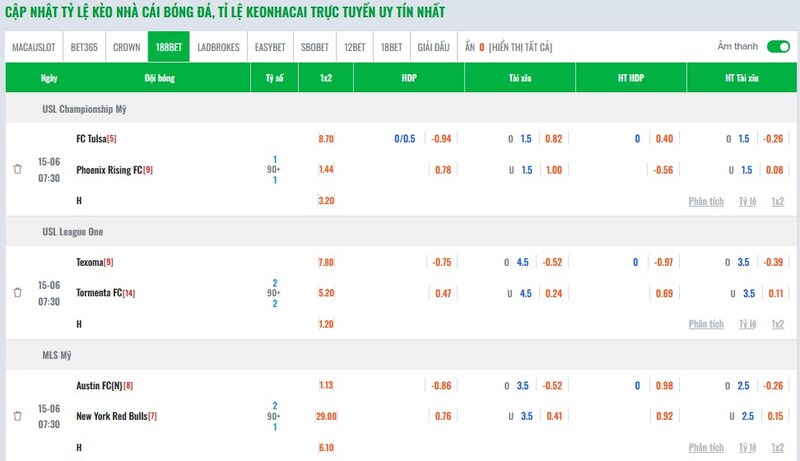Screen dimensions: 800x461
Task: Switch to the SBOBET tab
Action: 315,47
